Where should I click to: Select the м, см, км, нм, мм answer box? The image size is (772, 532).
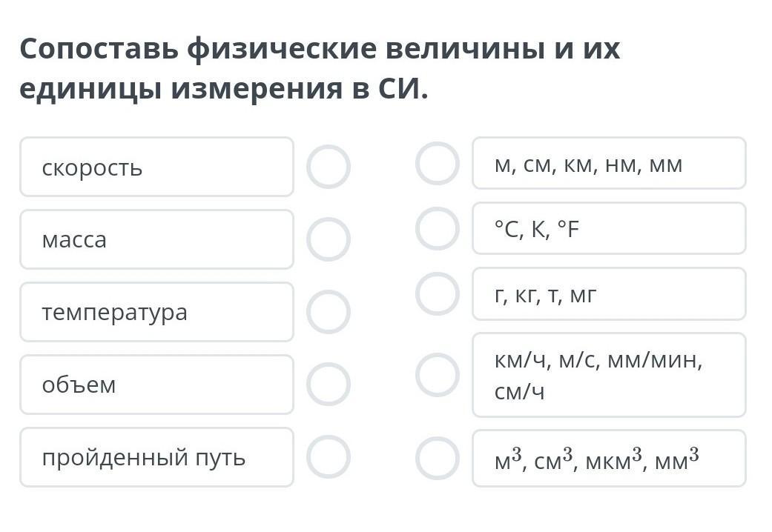609,164
